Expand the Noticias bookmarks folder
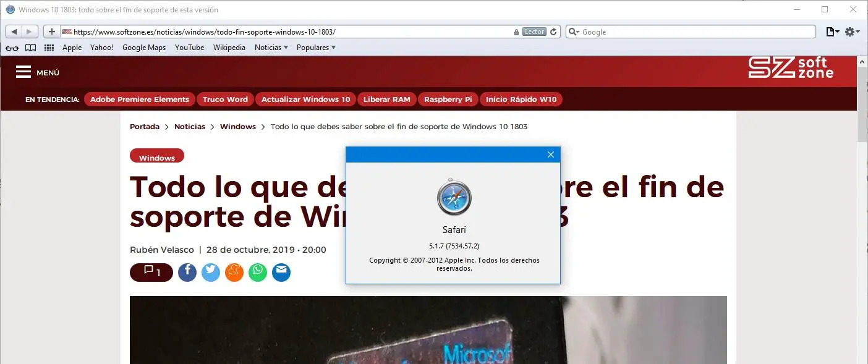 [x=271, y=48]
